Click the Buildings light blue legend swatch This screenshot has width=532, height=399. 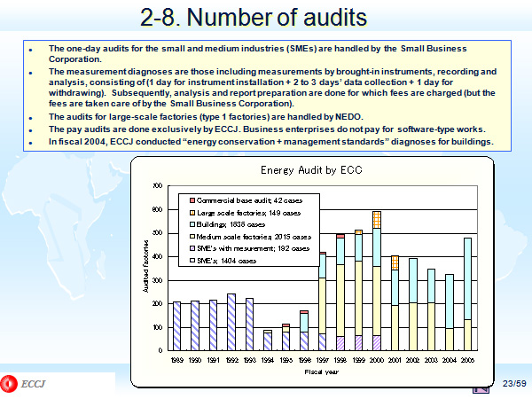[x=192, y=224]
